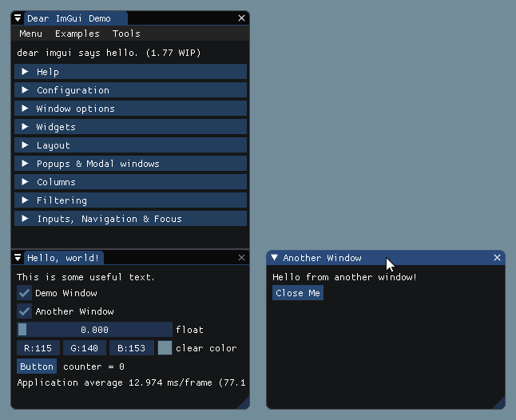Uncheck the Another Window checkbox
Screen dimensions: 516x420
point(25,311)
